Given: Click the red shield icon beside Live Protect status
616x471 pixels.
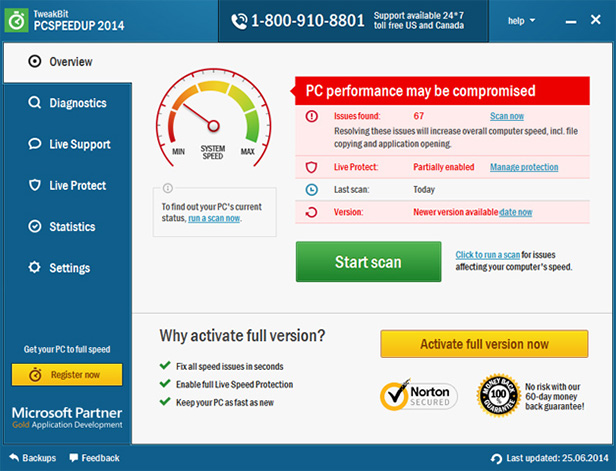Looking at the screenshot, I should (312, 167).
